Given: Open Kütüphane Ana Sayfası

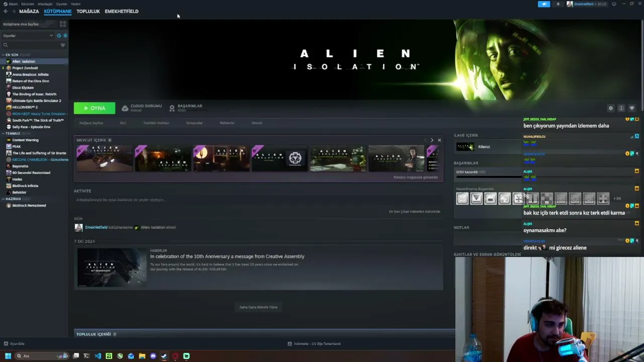Looking at the screenshot, I should click(x=21, y=24).
